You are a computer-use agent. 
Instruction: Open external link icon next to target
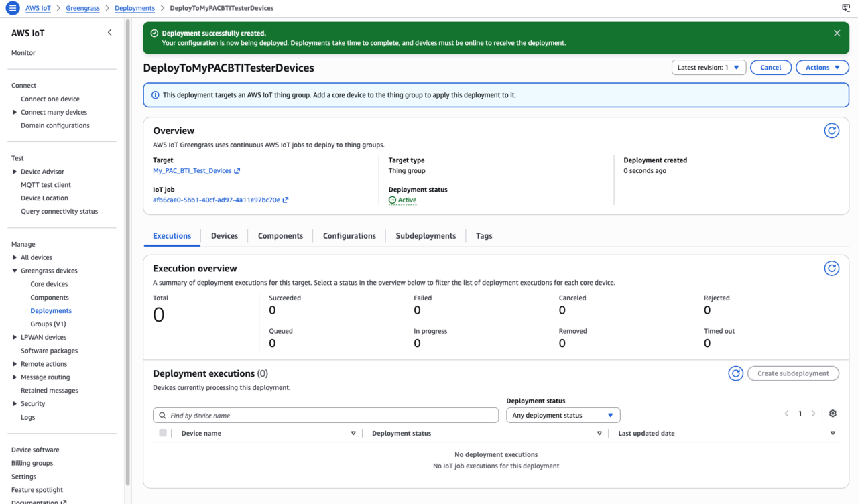(237, 171)
